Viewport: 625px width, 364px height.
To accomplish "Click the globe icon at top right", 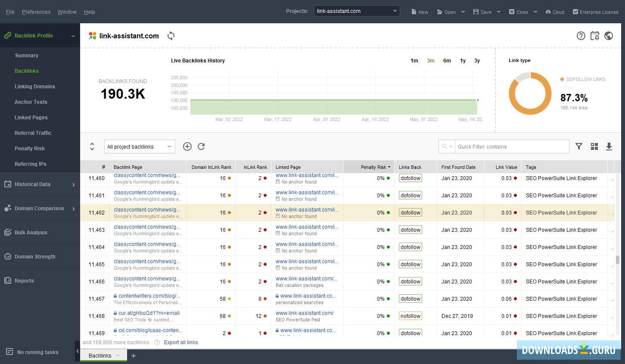I will click(x=609, y=36).
